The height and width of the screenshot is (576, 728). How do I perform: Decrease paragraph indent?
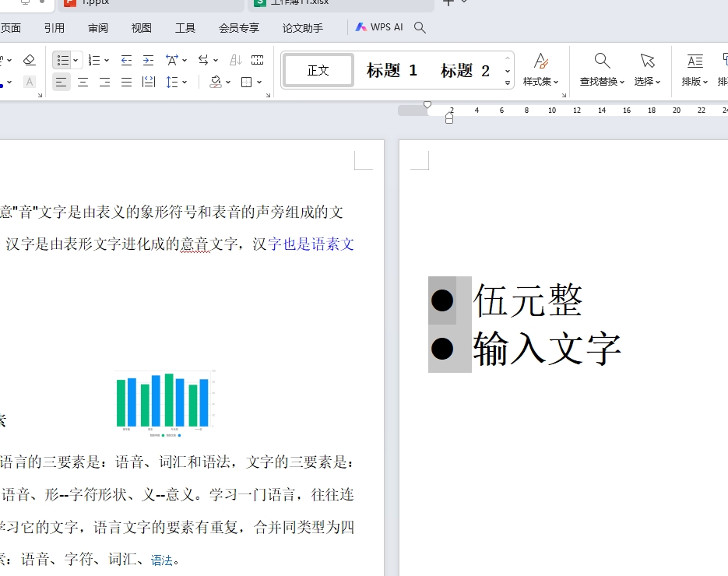click(x=126, y=60)
